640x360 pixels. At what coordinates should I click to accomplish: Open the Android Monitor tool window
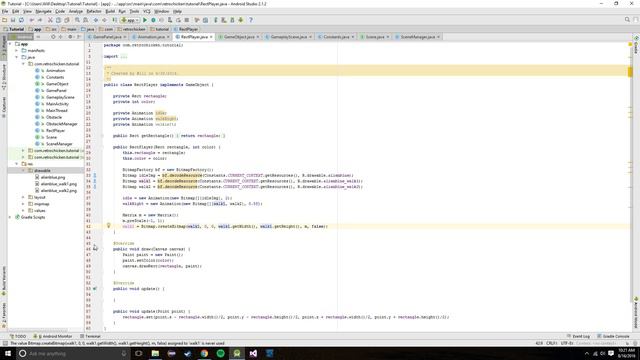53,336
